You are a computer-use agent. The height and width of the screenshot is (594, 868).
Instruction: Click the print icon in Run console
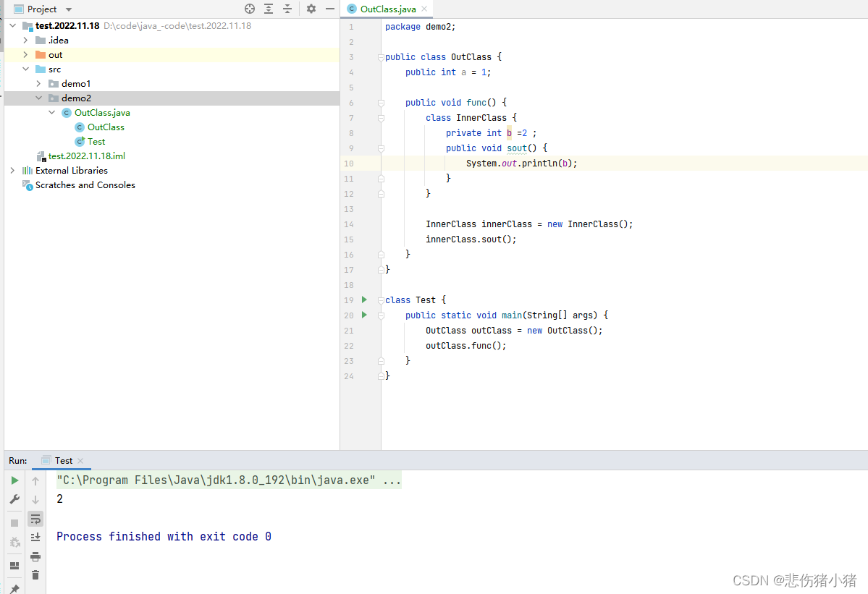click(x=35, y=556)
